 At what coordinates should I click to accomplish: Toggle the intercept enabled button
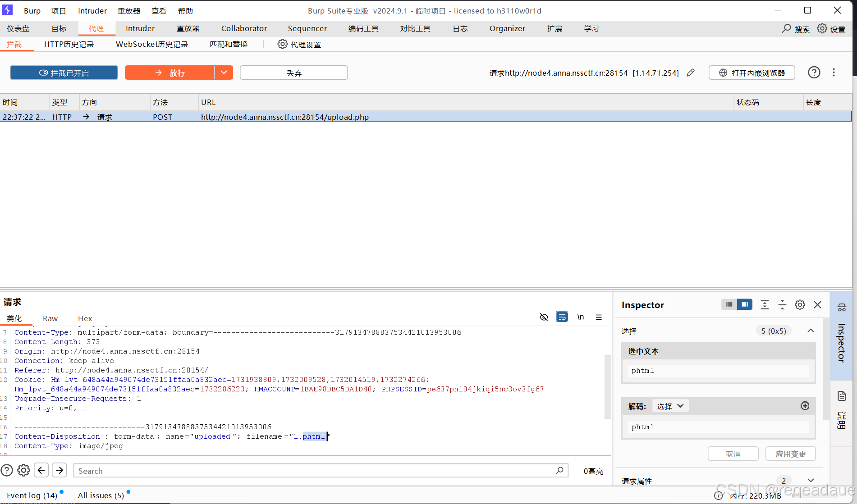click(x=64, y=73)
